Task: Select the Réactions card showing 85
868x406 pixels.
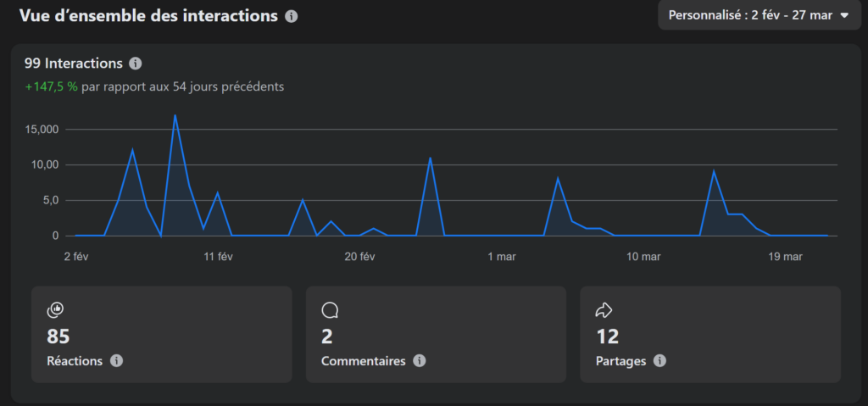Action: 162,335
